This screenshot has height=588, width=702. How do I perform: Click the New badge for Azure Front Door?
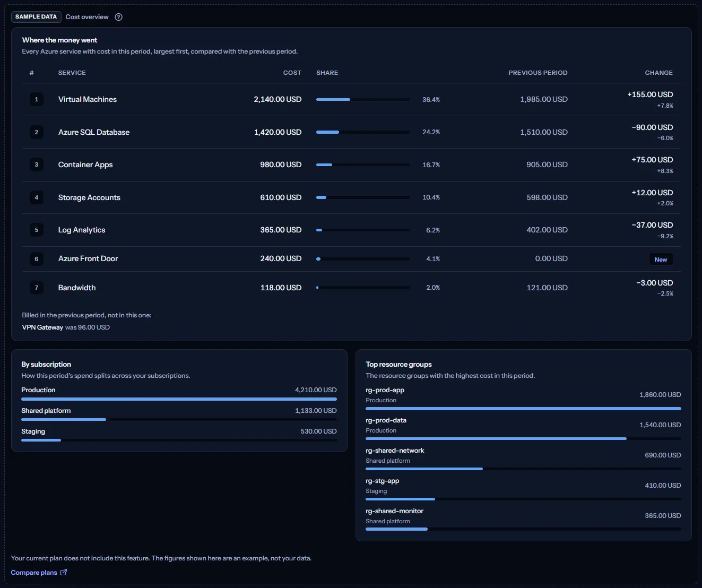coord(661,260)
